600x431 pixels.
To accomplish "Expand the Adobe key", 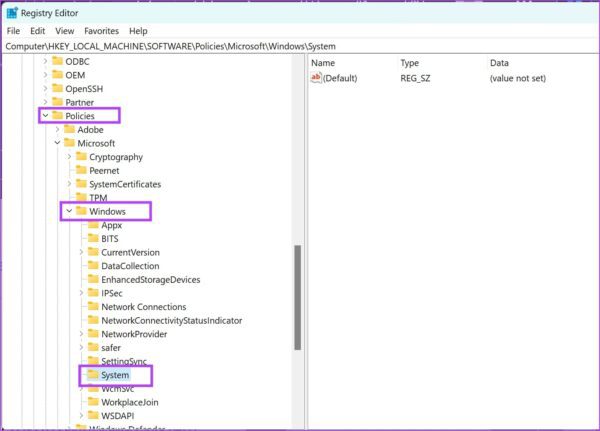I will pyautogui.click(x=57, y=129).
